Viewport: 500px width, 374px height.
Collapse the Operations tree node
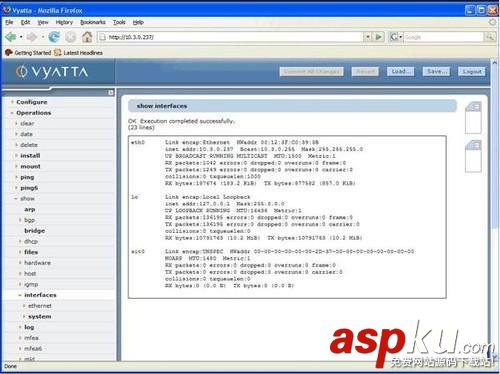(12, 113)
